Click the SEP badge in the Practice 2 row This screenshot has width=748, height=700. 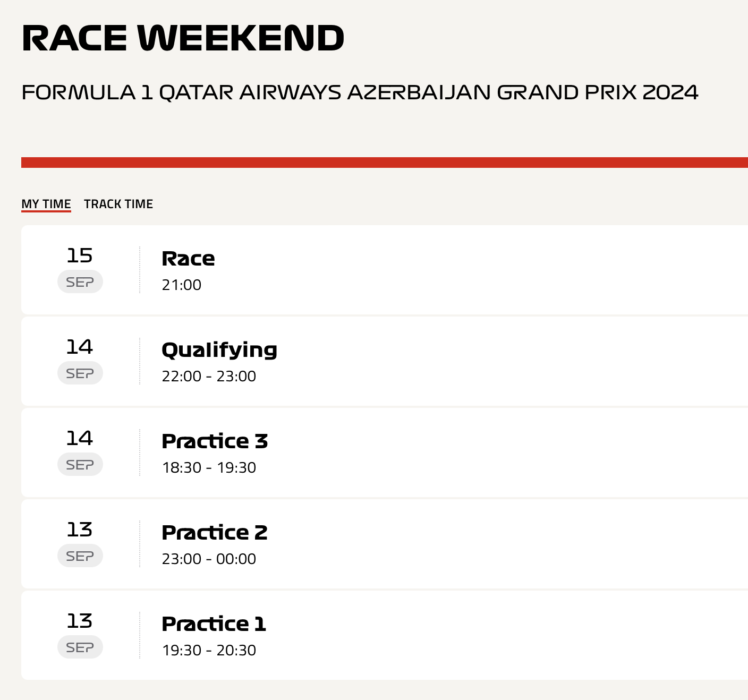point(80,556)
